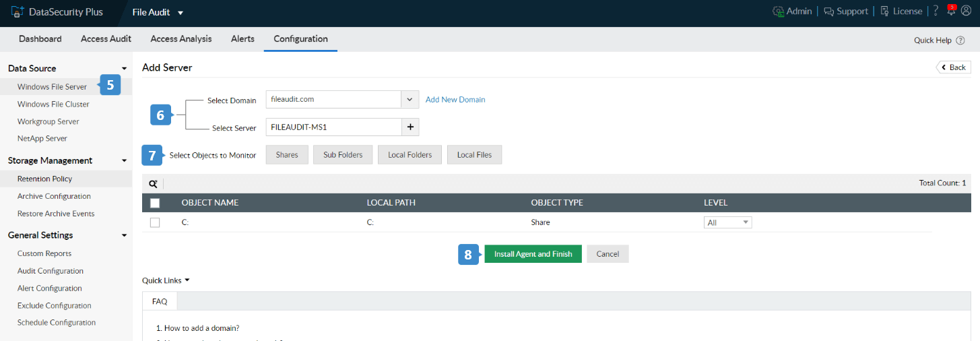Click the Select Domain field with fileaudit.com
The image size is (980, 341).
tap(333, 99)
